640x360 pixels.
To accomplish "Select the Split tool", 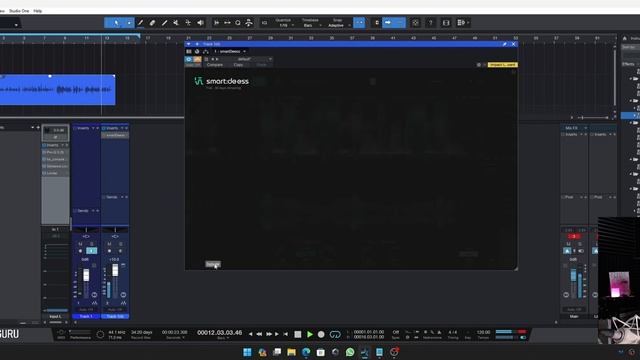I will click(176, 23).
